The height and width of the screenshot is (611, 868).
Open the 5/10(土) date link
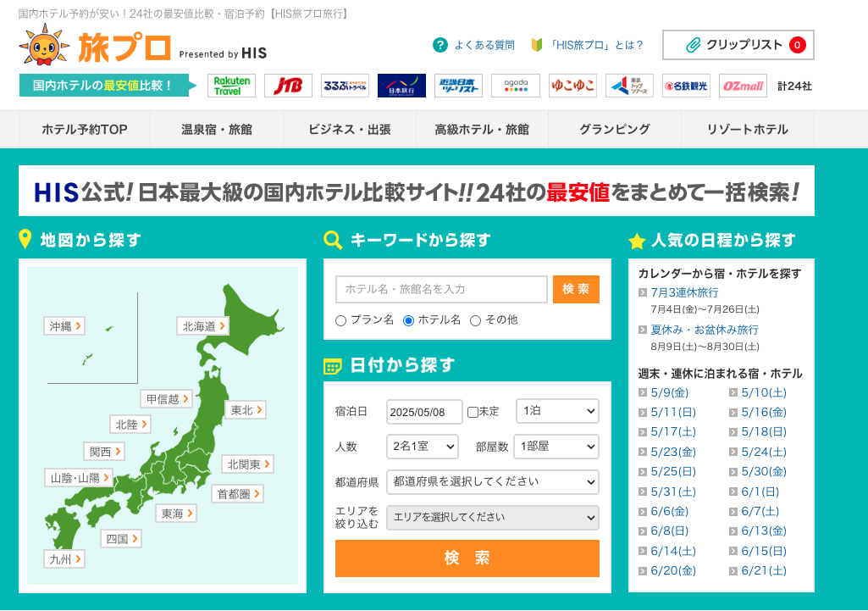[x=764, y=392]
